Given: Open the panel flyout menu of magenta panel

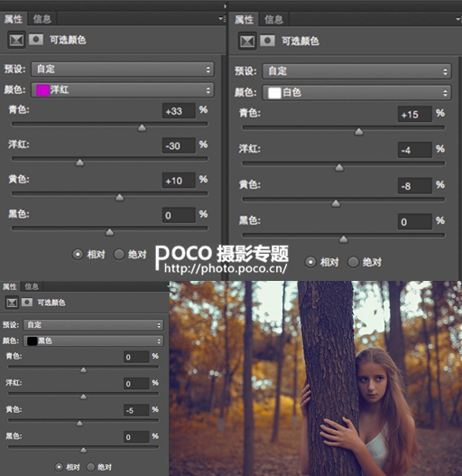Looking at the screenshot, I should pos(222,19).
